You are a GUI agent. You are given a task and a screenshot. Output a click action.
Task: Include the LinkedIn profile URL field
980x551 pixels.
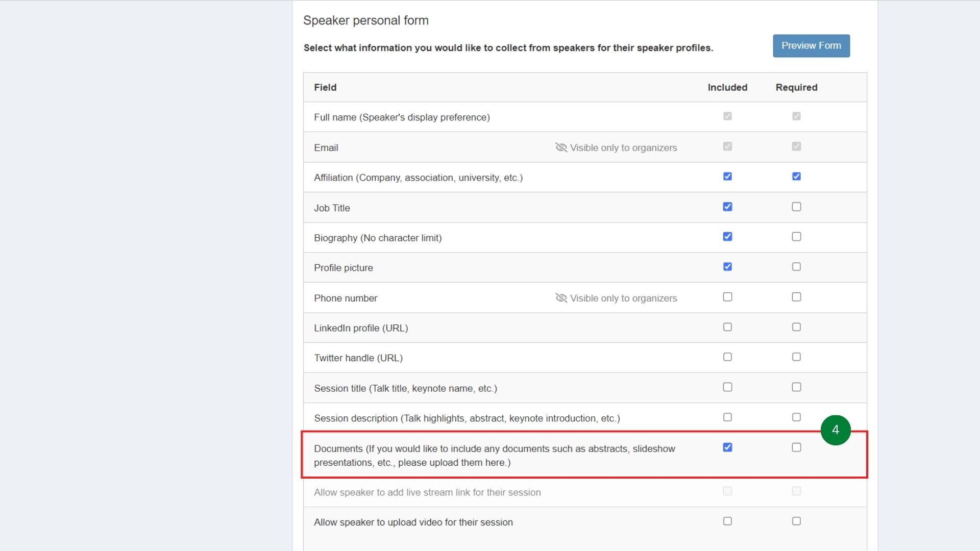(x=727, y=327)
